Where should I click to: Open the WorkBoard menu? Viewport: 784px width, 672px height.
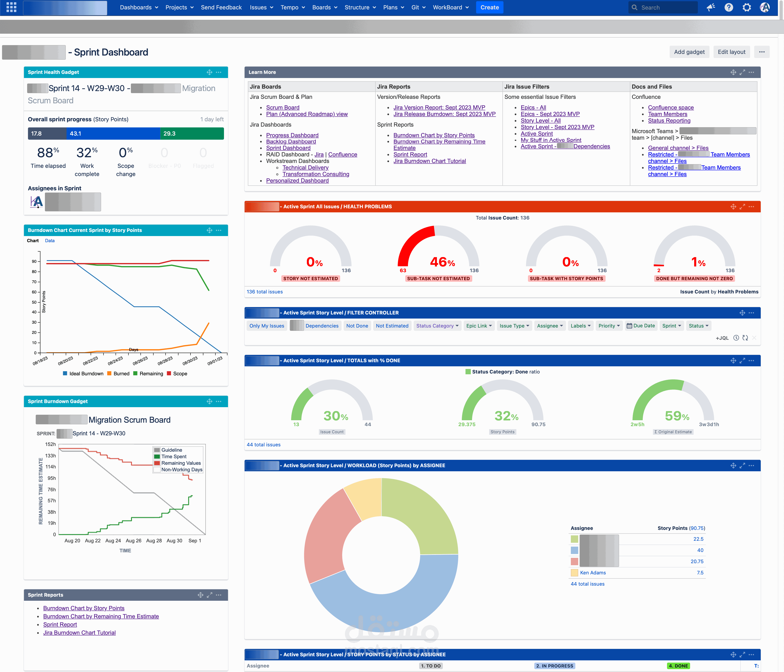(x=451, y=8)
